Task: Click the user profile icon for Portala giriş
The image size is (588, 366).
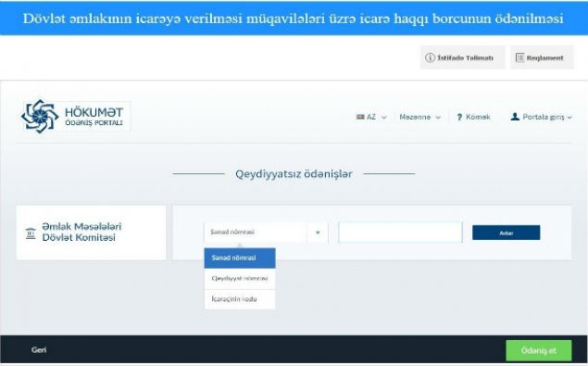Action: 515,117
